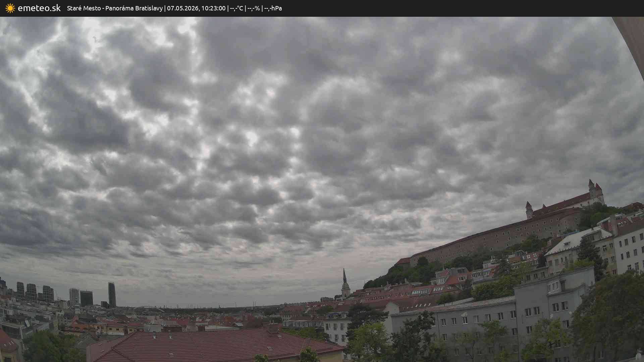Click the '--,-%' humidity reading
The image size is (644, 362).
coord(254,8)
